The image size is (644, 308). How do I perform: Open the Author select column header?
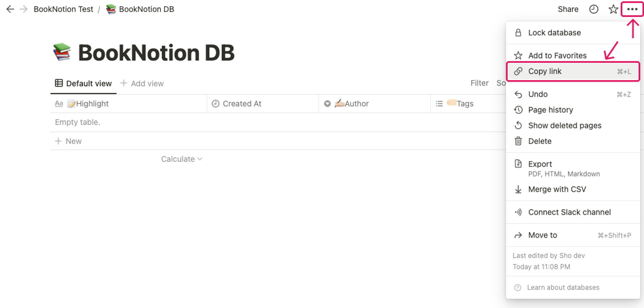(374, 104)
